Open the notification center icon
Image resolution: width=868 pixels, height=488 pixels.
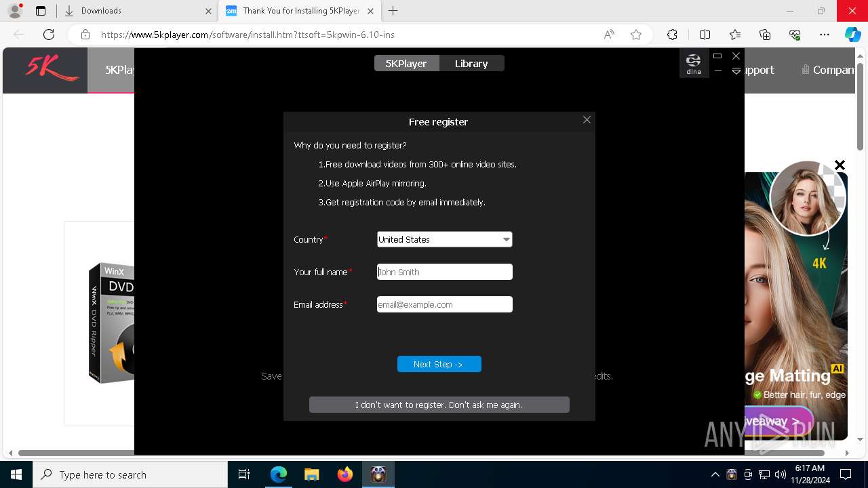coord(846,474)
